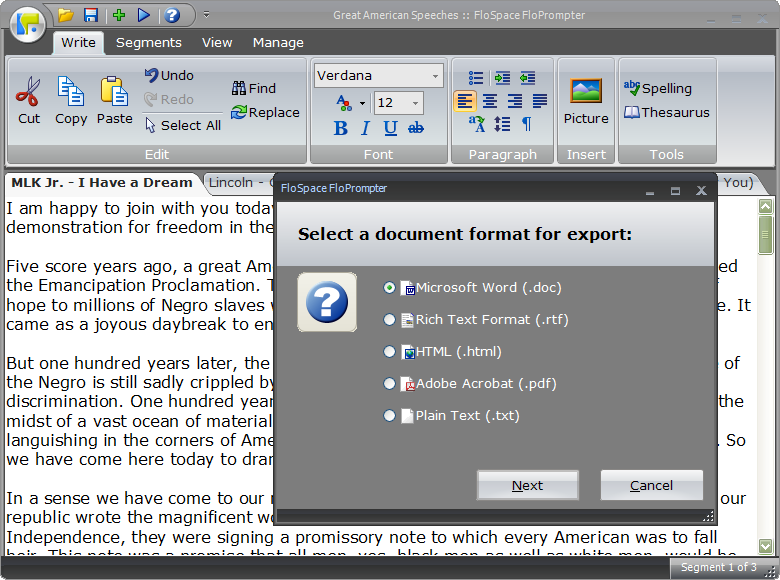Screen dimensions: 780x580
Task: Open the Segments ribbon tab
Action: pos(149,43)
